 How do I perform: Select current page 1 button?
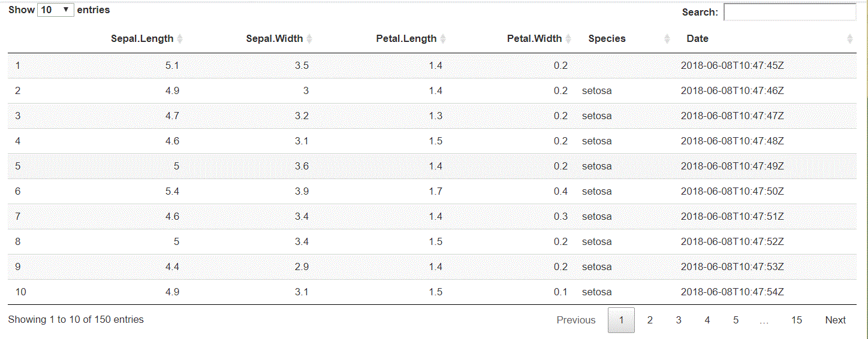pos(621,320)
